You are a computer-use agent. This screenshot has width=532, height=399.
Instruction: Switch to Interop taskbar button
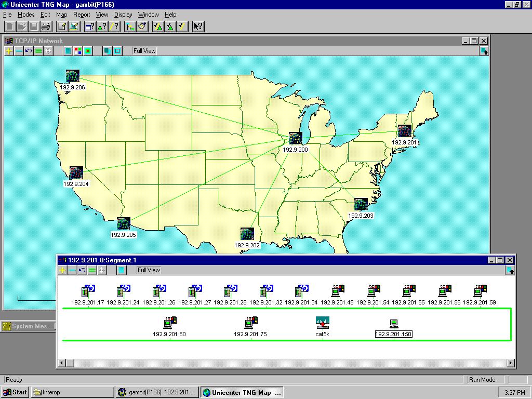pyautogui.click(x=73, y=392)
